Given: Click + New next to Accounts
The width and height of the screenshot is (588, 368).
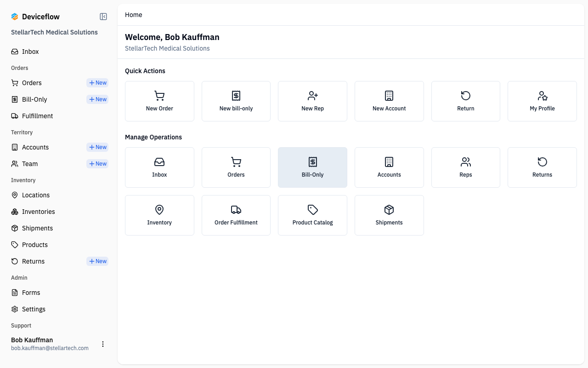Looking at the screenshot, I should pos(97,147).
